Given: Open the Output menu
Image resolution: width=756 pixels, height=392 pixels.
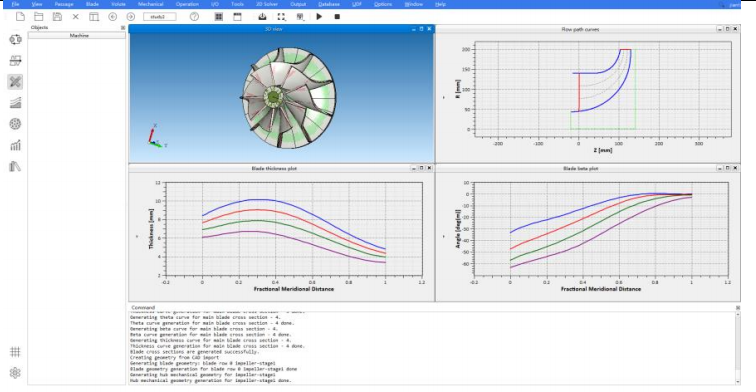Looking at the screenshot, I should click(298, 4).
